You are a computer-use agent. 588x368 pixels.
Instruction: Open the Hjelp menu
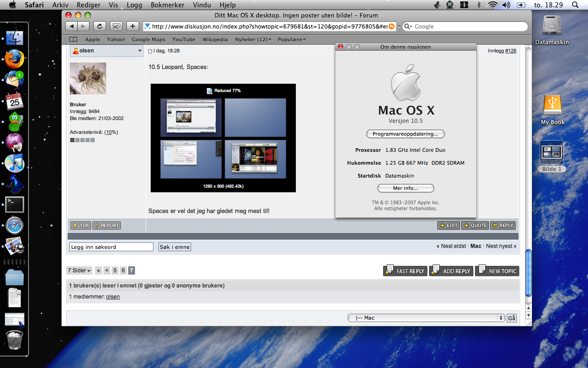(x=228, y=5)
